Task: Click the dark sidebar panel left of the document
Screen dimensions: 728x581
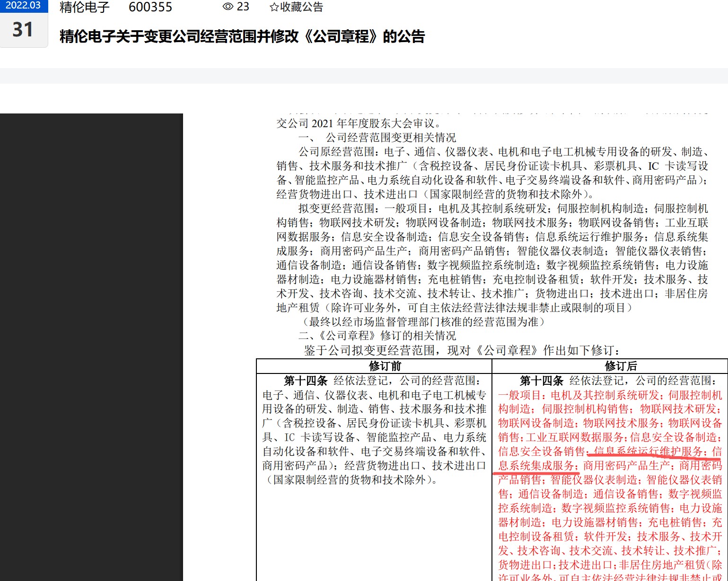Action: point(91,347)
